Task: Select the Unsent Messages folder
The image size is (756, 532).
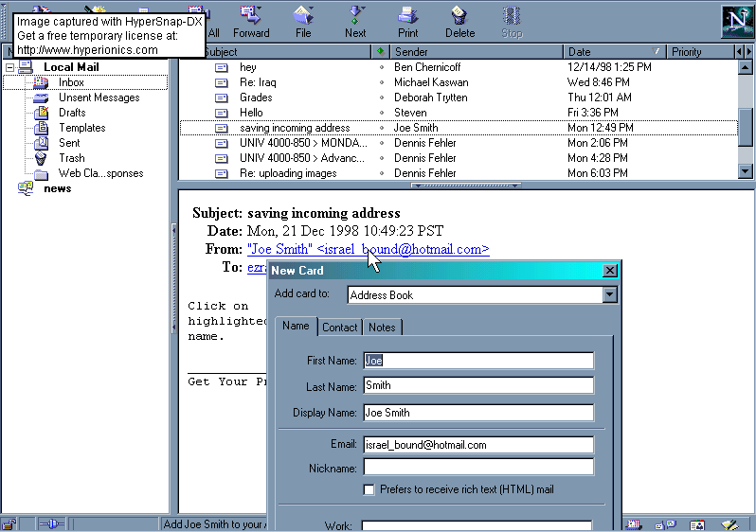Action: click(99, 98)
